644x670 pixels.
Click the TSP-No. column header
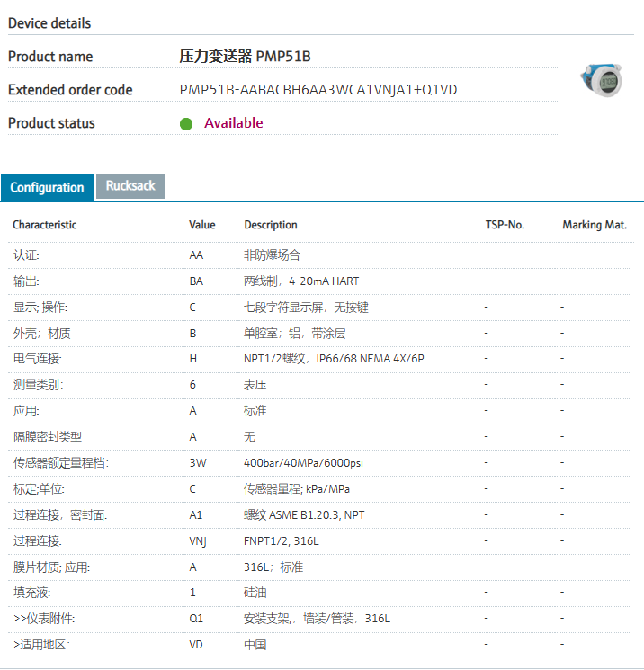[x=504, y=225]
